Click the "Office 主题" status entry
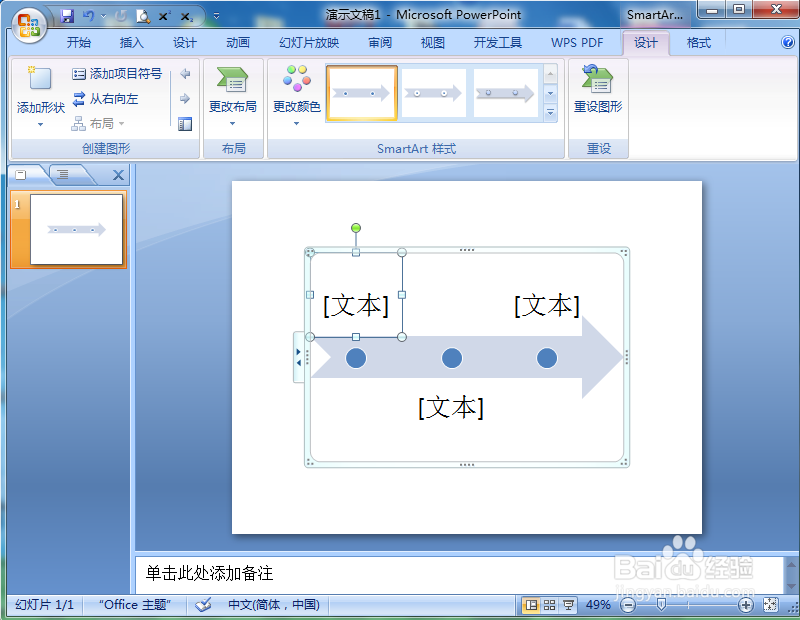This screenshot has width=800, height=620. (x=135, y=605)
